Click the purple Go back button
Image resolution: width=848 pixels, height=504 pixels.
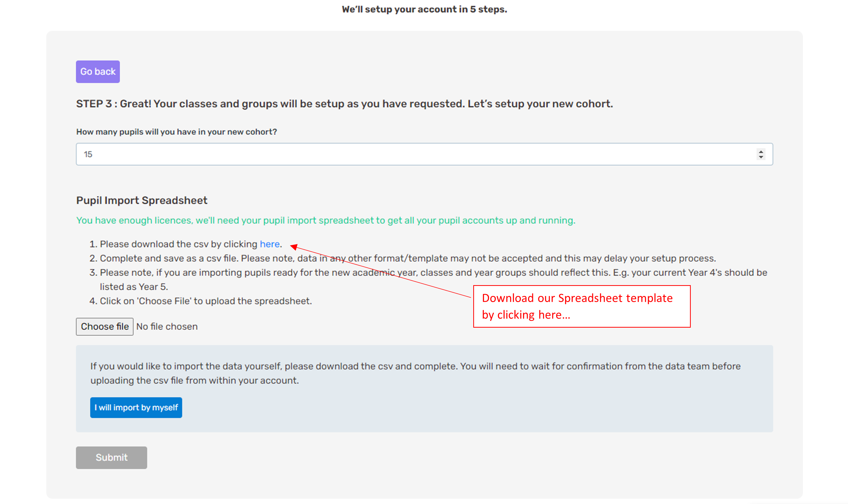click(97, 72)
